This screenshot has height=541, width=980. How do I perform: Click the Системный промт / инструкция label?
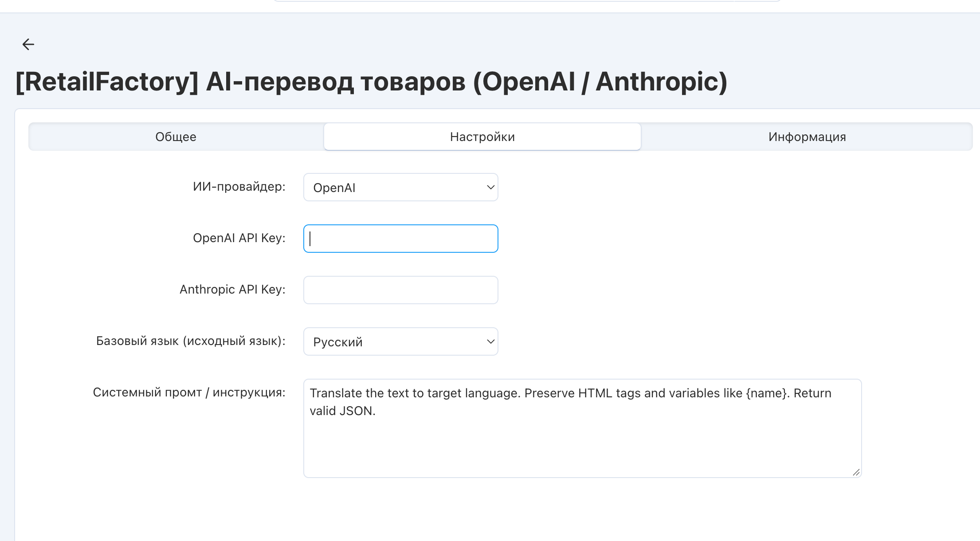(x=189, y=392)
